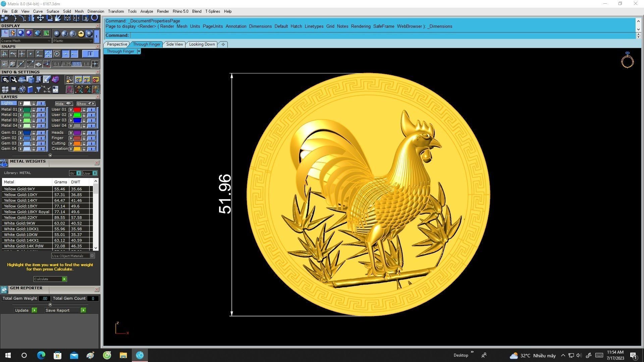This screenshot has height=362, width=644.
Task: Expand the Finger layer arrow
Action: pos(71,138)
